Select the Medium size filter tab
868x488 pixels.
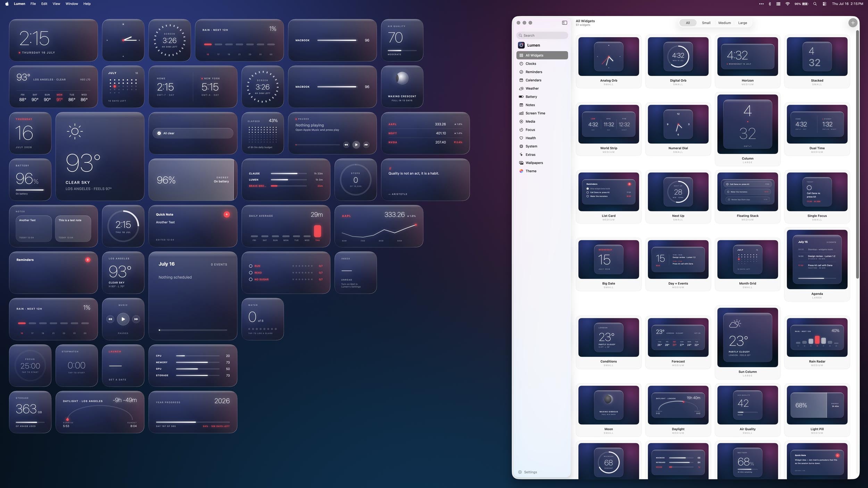click(x=724, y=23)
